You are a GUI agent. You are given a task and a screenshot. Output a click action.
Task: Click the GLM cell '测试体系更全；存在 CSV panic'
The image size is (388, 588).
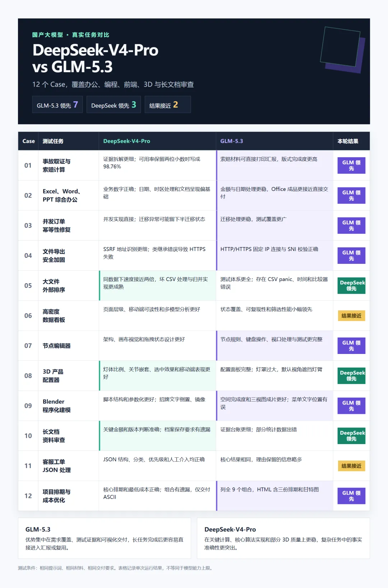[x=274, y=286]
